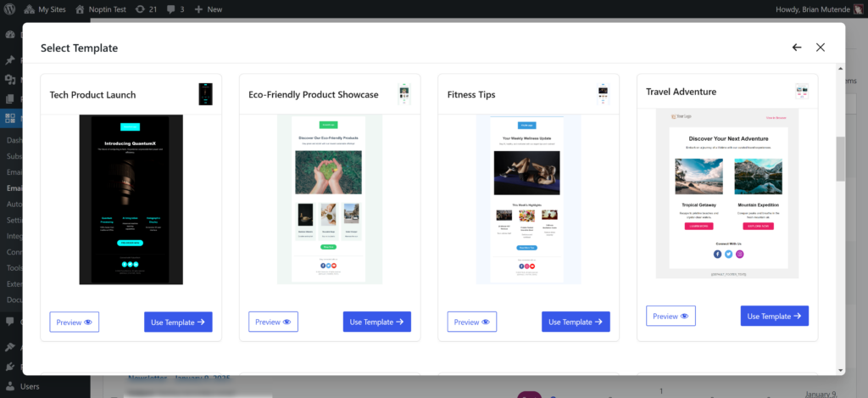The width and height of the screenshot is (868, 398).
Task: Click the modal scrollbar down arrow
Action: [x=840, y=370]
